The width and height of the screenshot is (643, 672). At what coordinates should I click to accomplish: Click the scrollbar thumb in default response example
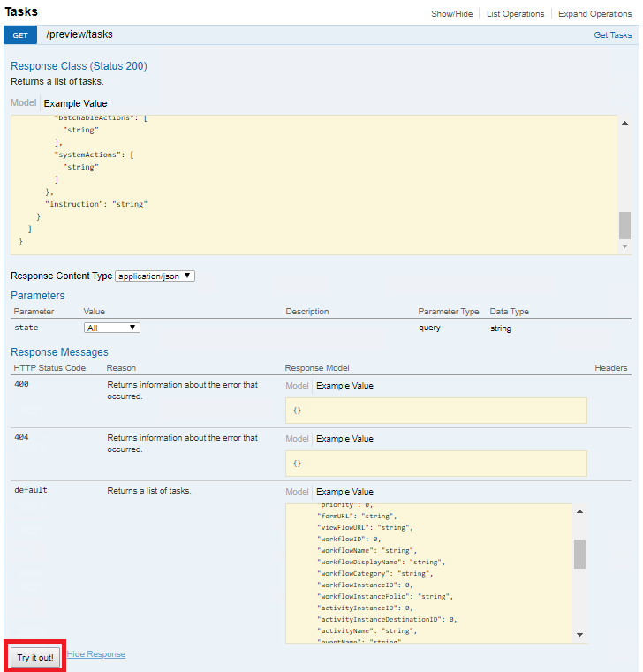pos(579,554)
